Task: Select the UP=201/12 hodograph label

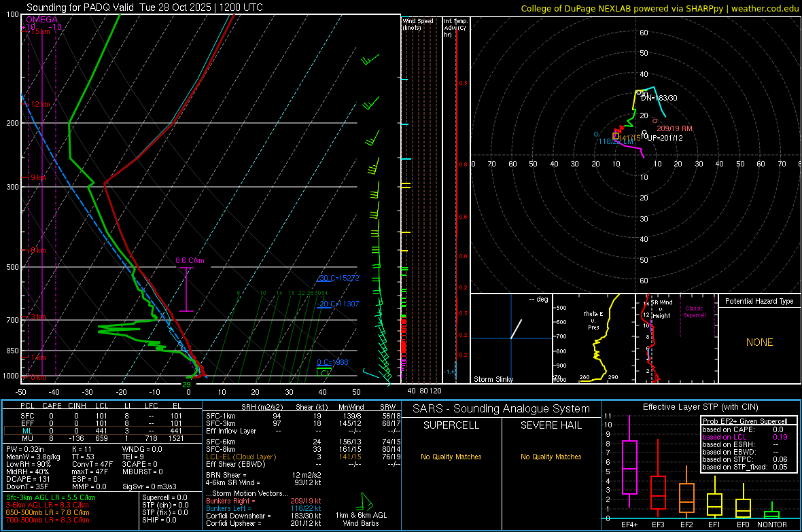Action: tap(665, 138)
